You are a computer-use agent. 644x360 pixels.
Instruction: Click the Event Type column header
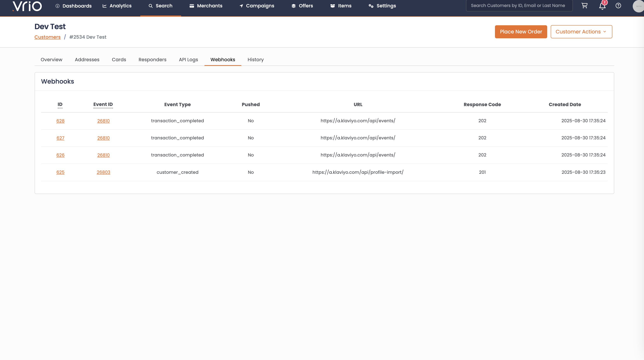click(177, 105)
